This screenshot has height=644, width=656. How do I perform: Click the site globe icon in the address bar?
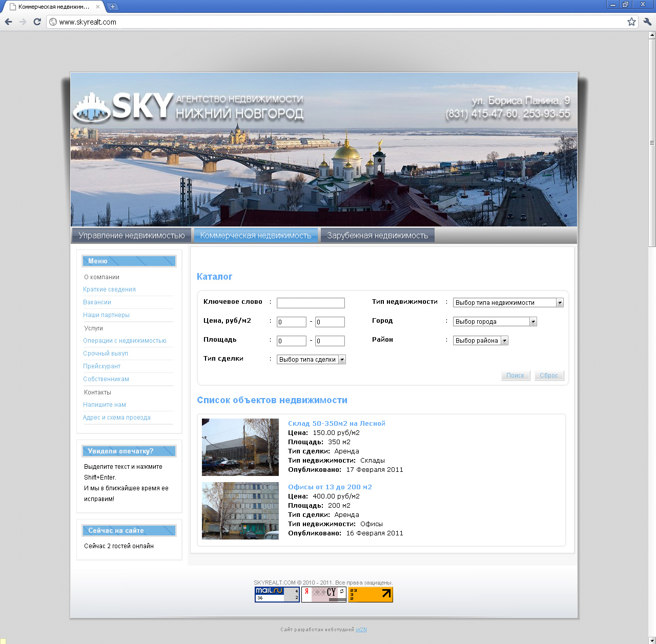tap(53, 22)
